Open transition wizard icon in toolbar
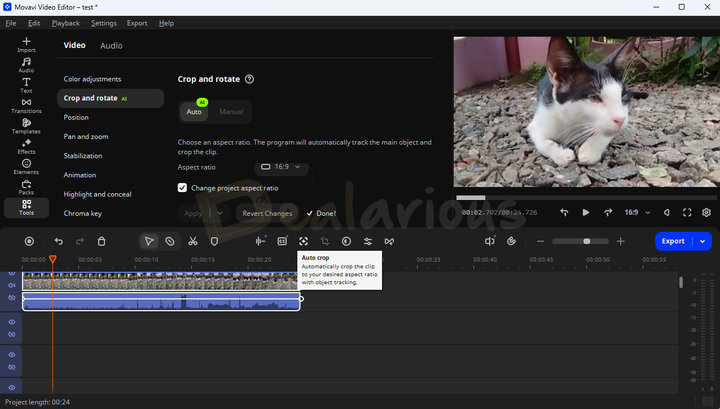 [x=389, y=241]
